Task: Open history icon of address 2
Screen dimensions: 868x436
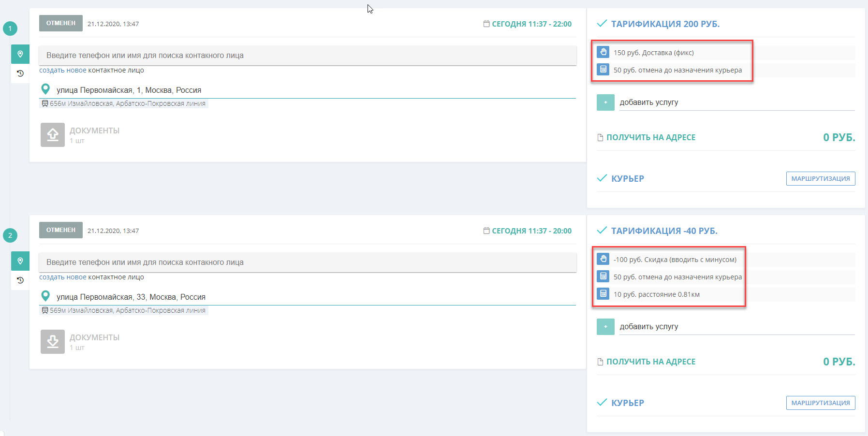Action: click(20, 280)
